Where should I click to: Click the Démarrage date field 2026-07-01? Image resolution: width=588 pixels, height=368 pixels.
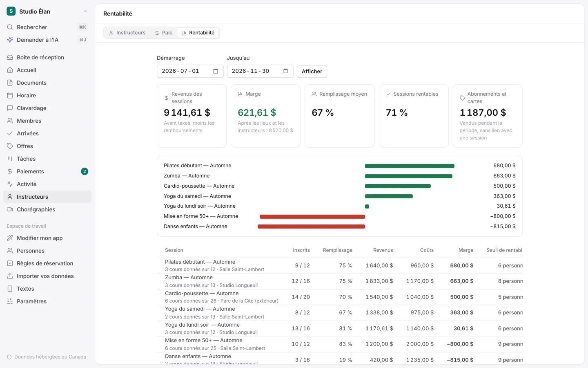tap(190, 71)
